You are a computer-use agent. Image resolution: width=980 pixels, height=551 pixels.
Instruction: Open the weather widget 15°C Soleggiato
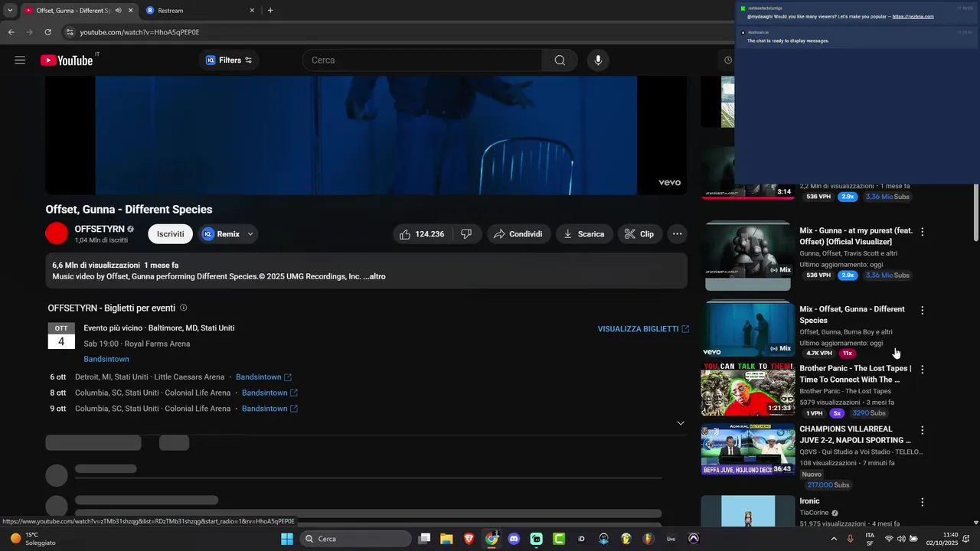tap(34, 539)
